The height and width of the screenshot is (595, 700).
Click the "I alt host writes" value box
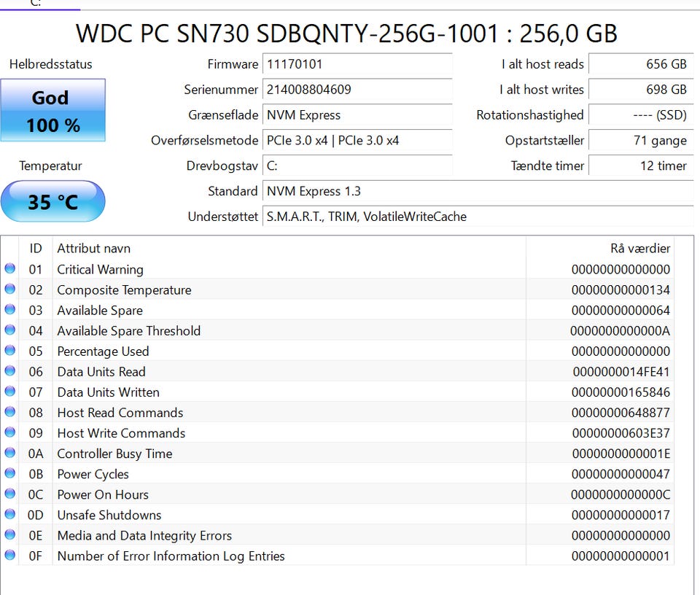640,90
